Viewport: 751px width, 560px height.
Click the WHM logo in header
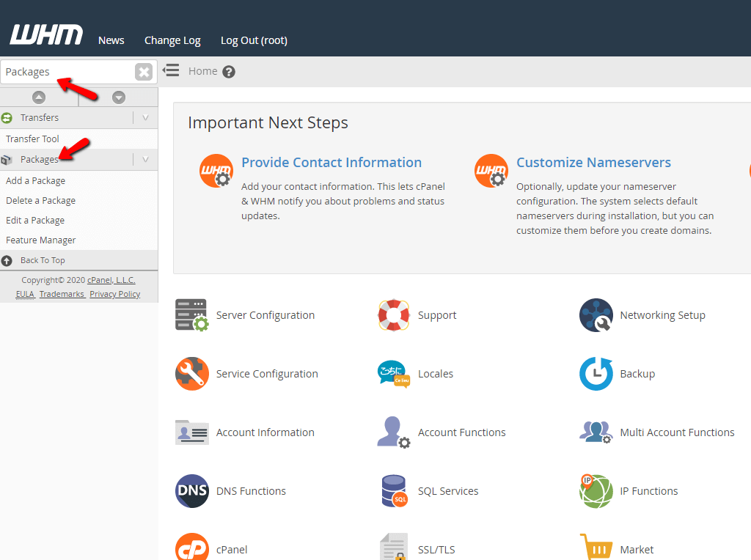coord(46,35)
